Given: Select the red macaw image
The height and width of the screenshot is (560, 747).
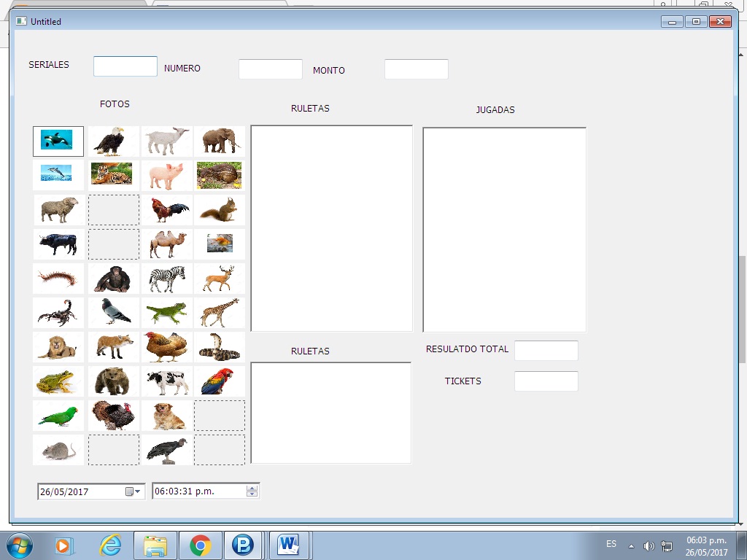Looking at the screenshot, I should click(x=219, y=381).
